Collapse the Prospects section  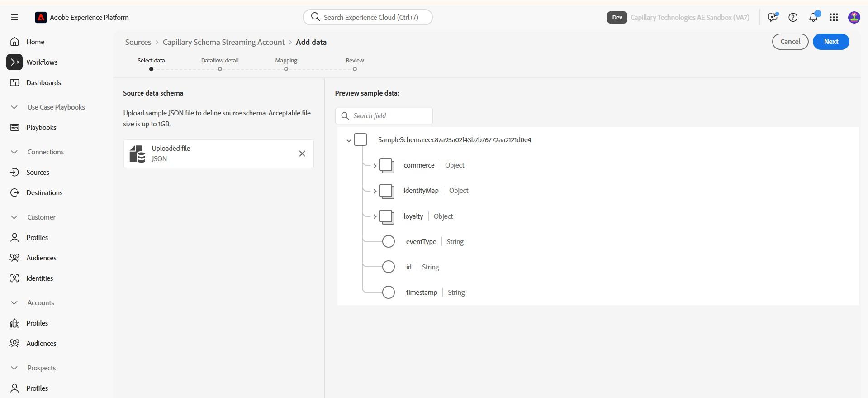pyautogui.click(x=14, y=368)
